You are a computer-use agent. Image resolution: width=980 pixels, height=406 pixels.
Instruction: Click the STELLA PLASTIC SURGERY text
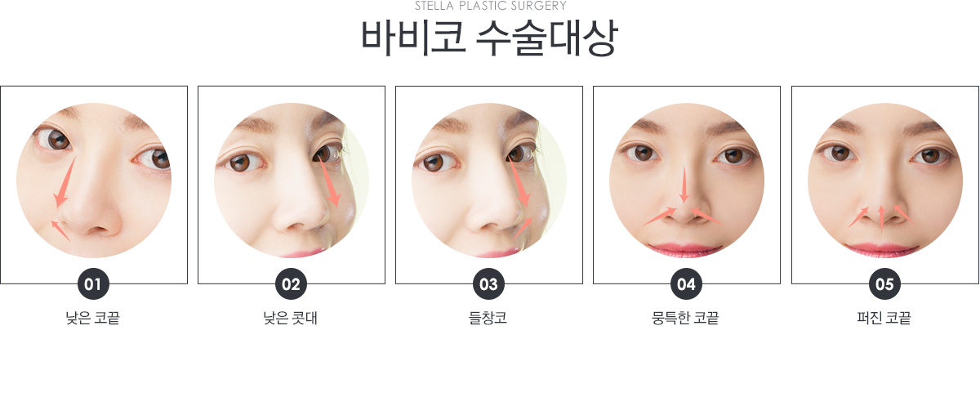coord(491,6)
